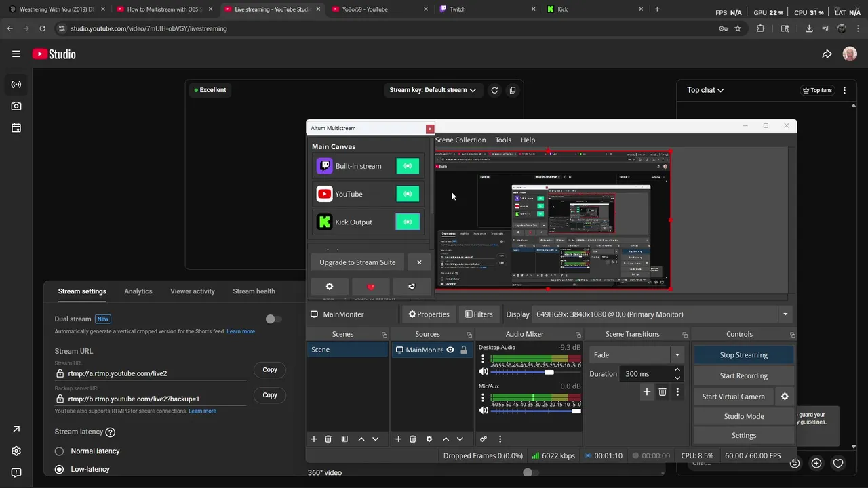The width and height of the screenshot is (868, 488).
Task: Click the red heart donate icon
Action: [x=370, y=287]
